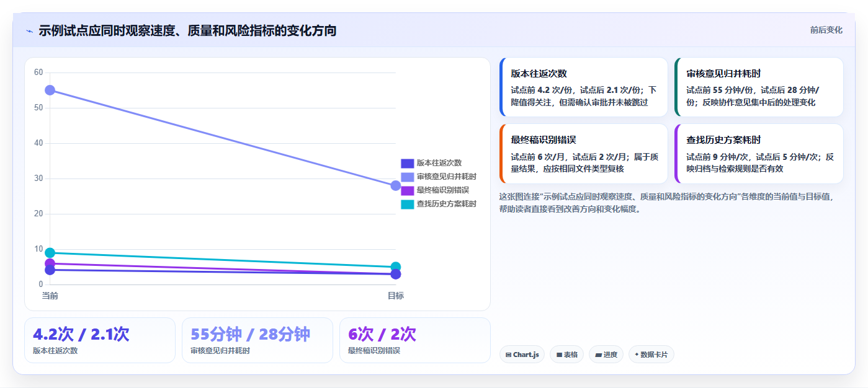Image resolution: width=868 pixels, height=388 pixels.
Task: Click the 4.2次 / 2.1次 stat card
Action: pyautogui.click(x=100, y=340)
